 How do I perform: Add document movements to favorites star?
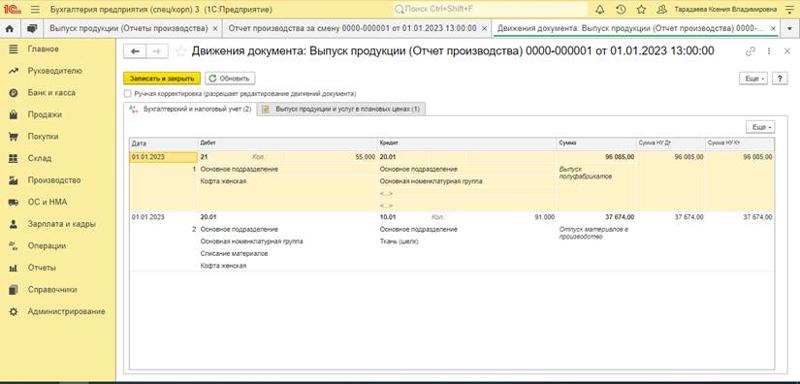click(x=180, y=51)
